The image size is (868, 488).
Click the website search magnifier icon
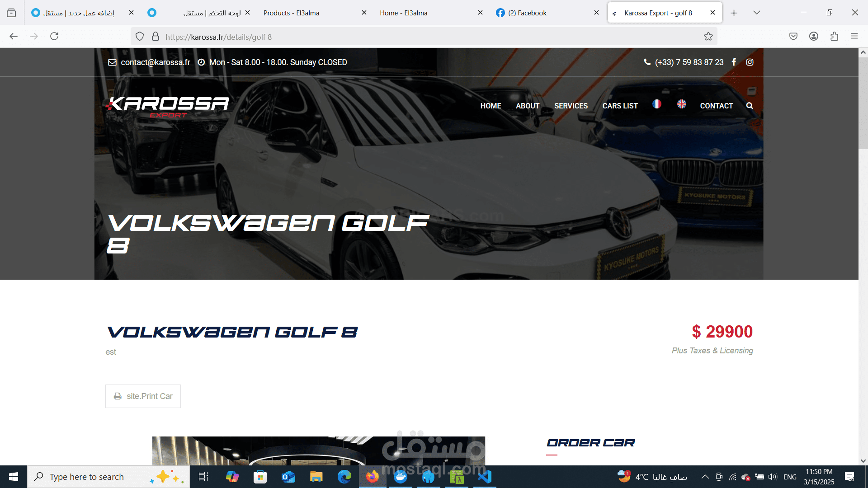(x=750, y=106)
